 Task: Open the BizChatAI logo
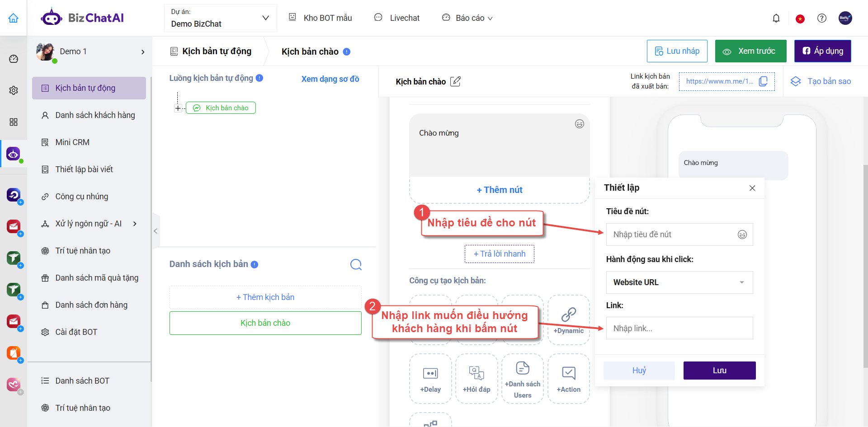82,18
